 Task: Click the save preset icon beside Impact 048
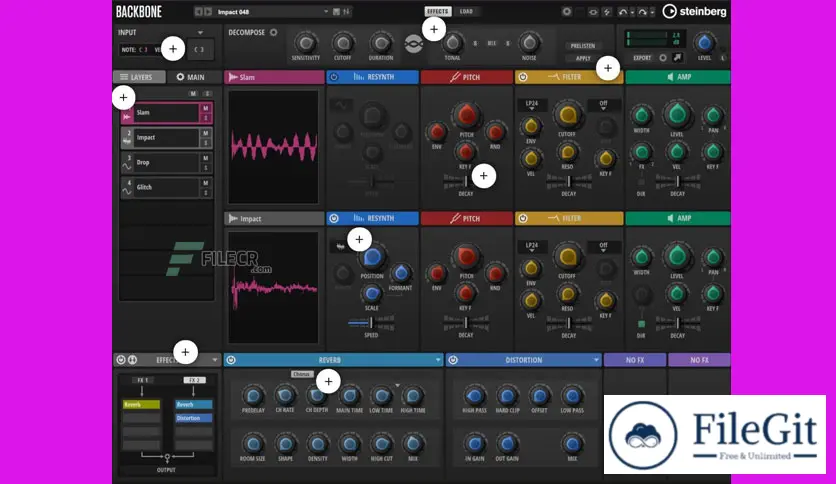[x=336, y=11]
